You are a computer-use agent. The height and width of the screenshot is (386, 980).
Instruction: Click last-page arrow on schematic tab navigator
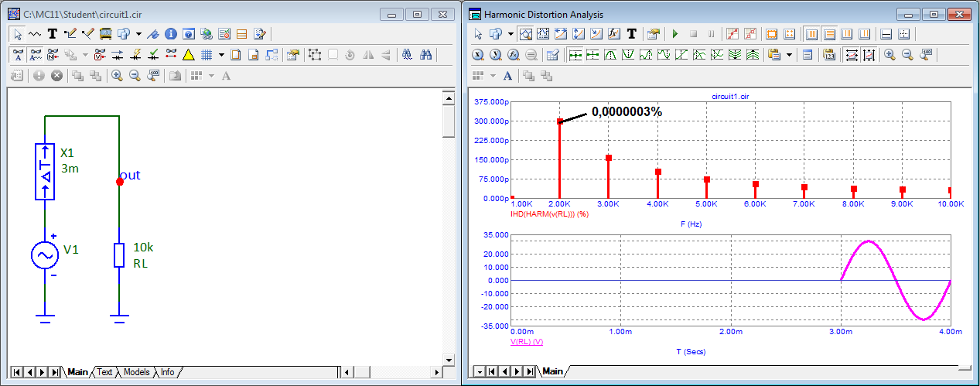(x=54, y=372)
